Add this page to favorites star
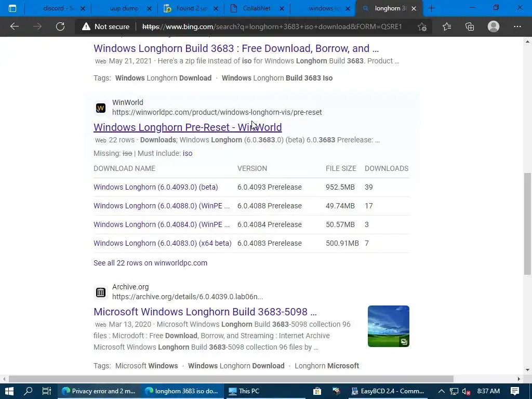Image resolution: width=532 pixels, height=399 pixels. coord(422,26)
